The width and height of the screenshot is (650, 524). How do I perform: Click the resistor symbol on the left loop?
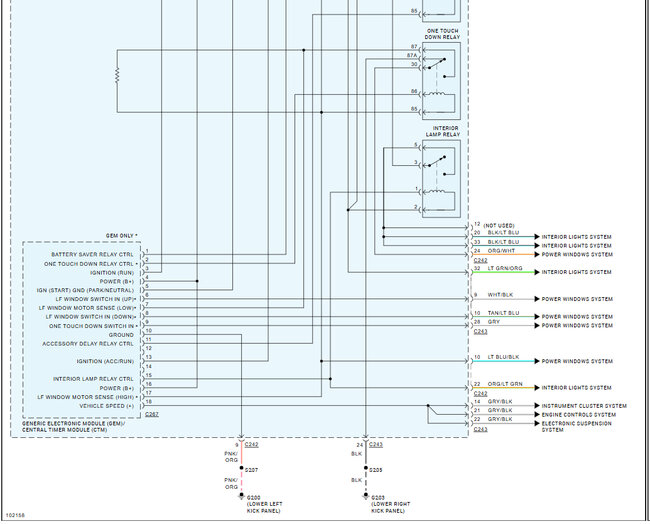pos(117,75)
